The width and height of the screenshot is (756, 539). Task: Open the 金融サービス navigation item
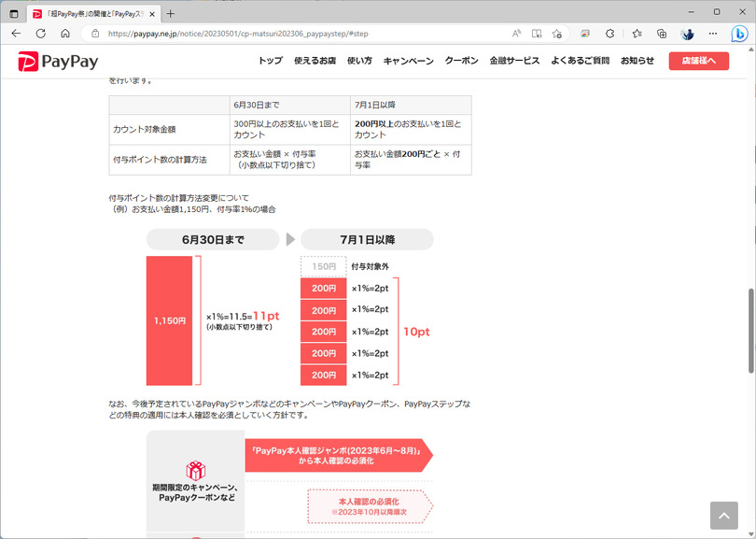(514, 61)
